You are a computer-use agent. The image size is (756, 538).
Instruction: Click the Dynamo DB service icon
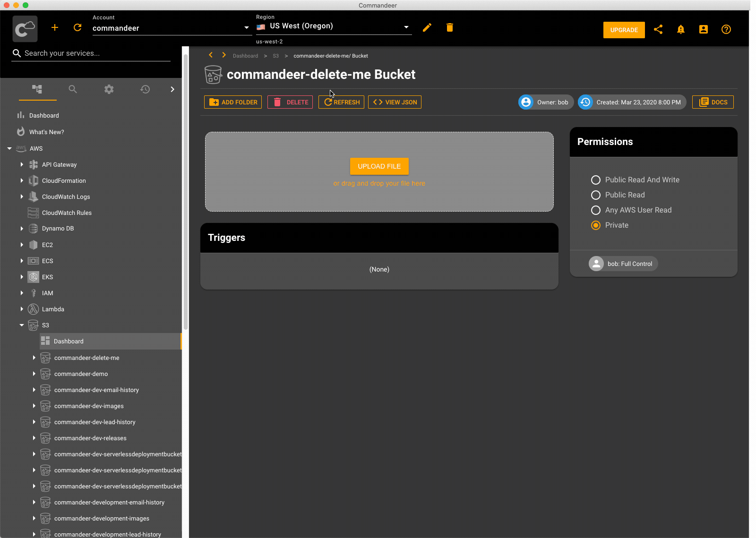pyautogui.click(x=33, y=229)
